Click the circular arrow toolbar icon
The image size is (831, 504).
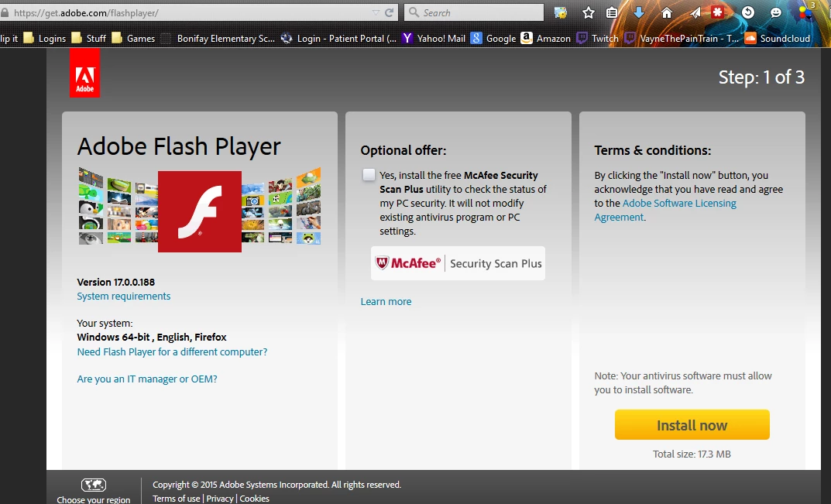[748, 12]
